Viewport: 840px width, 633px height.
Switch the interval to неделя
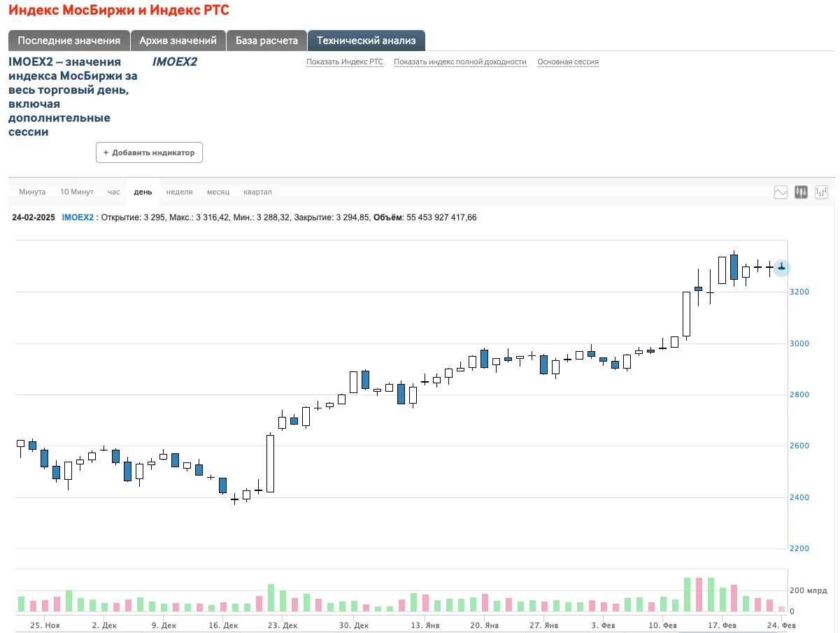tap(180, 192)
